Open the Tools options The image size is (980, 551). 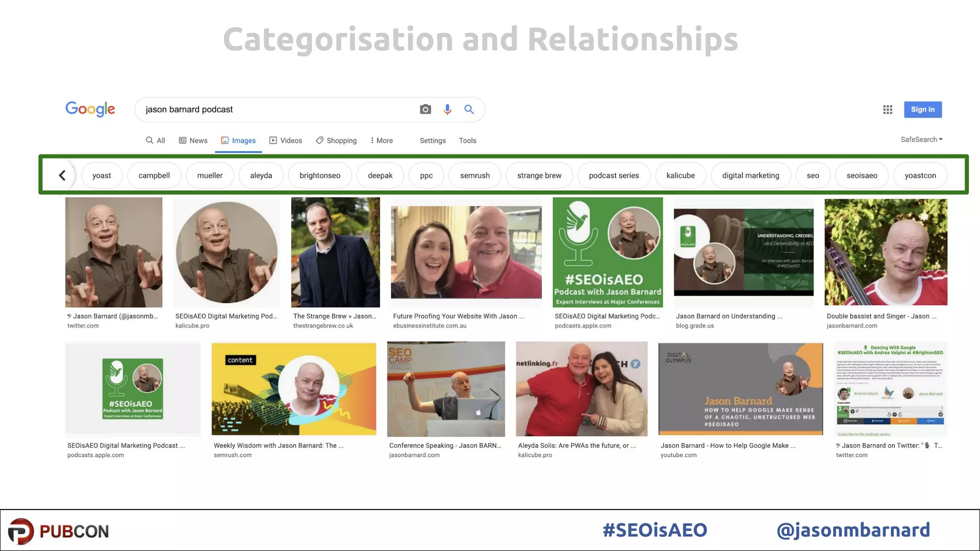(468, 141)
